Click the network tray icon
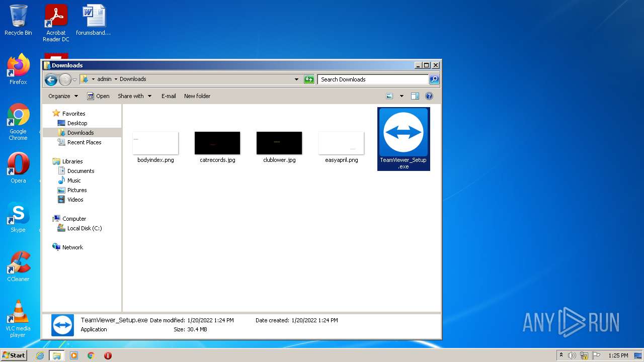Screen dimensions: 644x362 584,355
